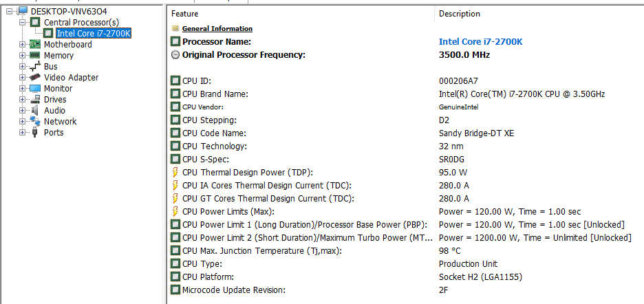The width and height of the screenshot is (644, 304).
Task: Expand the Ports node
Action: coord(22,132)
